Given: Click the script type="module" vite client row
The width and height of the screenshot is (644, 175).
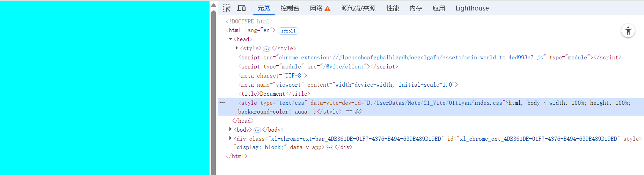Looking at the screenshot, I should click(318, 66).
